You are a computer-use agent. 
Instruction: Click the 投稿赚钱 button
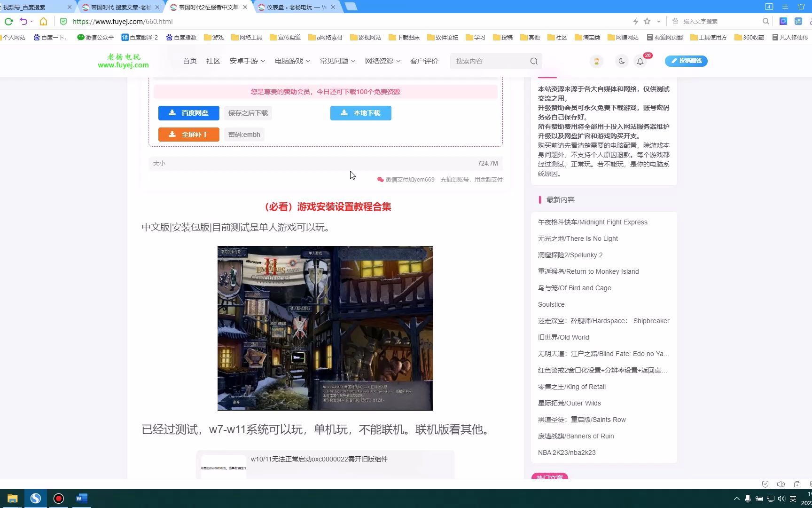tap(686, 61)
